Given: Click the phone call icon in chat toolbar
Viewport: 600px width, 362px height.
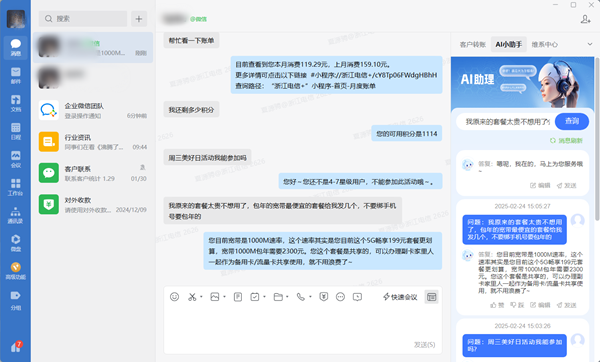Looking at the screenshot, I should (301, 297).
